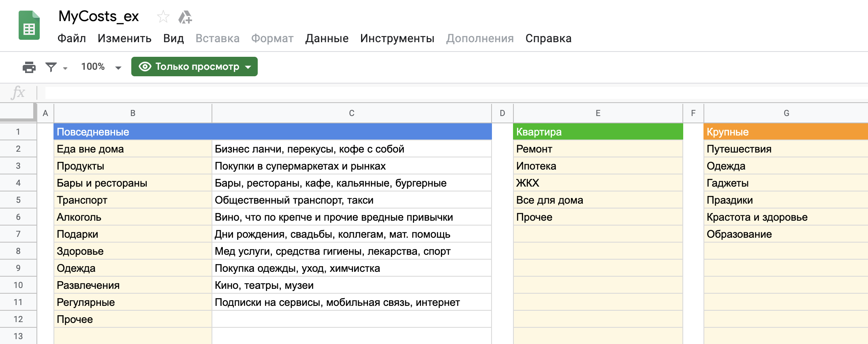Select the 'Продукты' cell
The height and width of the screenshot is (344, 868).
[133, 166]
